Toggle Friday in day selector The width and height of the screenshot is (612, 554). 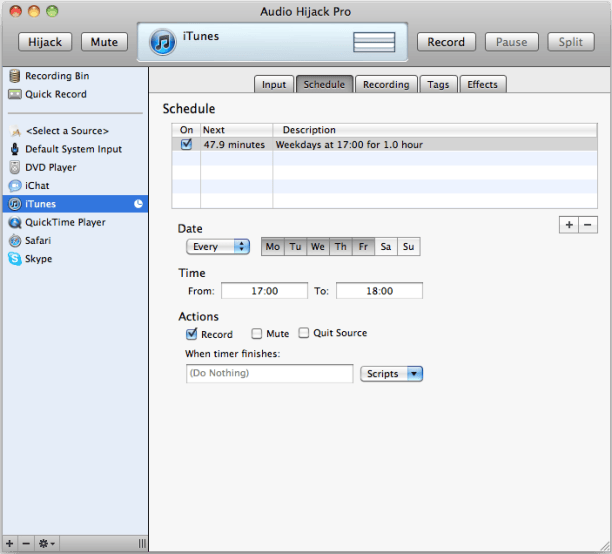tap(363, 246)
